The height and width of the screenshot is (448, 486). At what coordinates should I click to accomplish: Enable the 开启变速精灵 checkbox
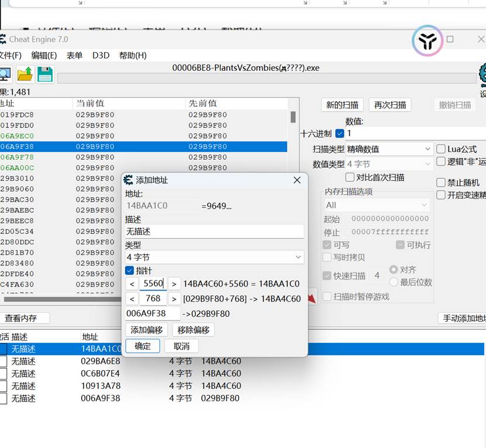coord(441,195)
